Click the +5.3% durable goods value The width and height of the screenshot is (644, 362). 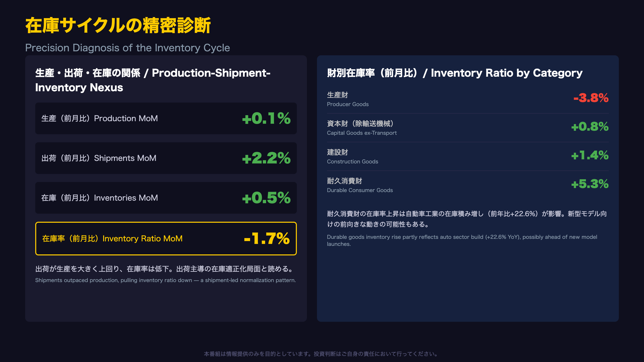[590, 184]
